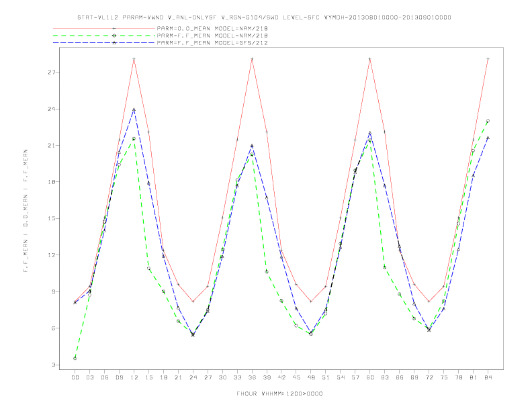This screenshot has height=411, width=532.
Task: Click x-axis tick label 30
Action: tap(222, 377)
